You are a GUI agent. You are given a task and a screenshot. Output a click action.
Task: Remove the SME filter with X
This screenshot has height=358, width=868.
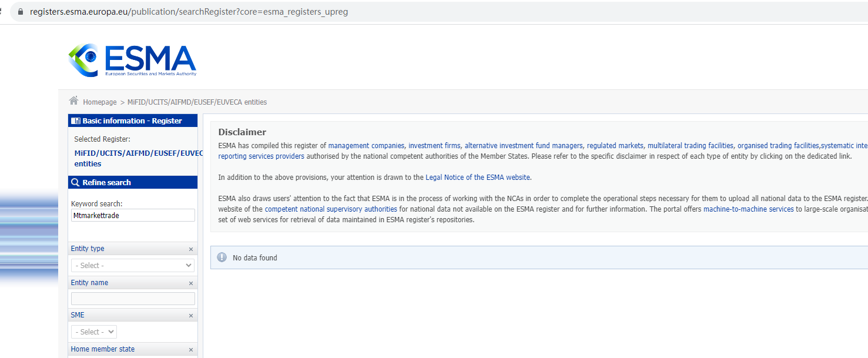[x=190, y=316]
